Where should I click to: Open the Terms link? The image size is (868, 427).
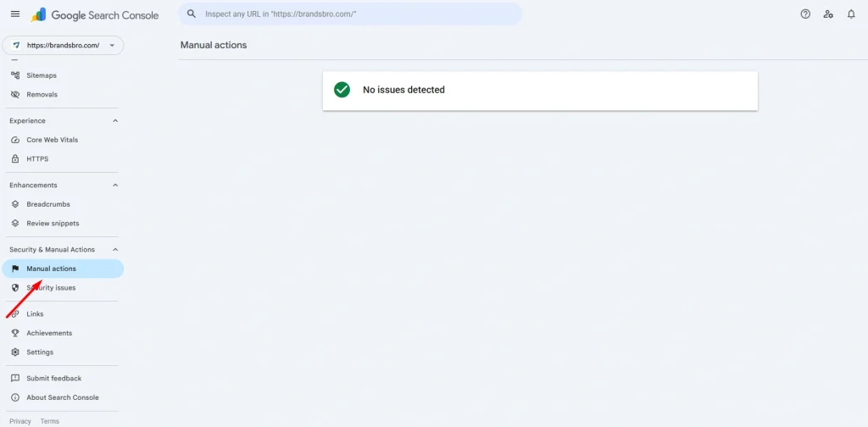[50, 421]
